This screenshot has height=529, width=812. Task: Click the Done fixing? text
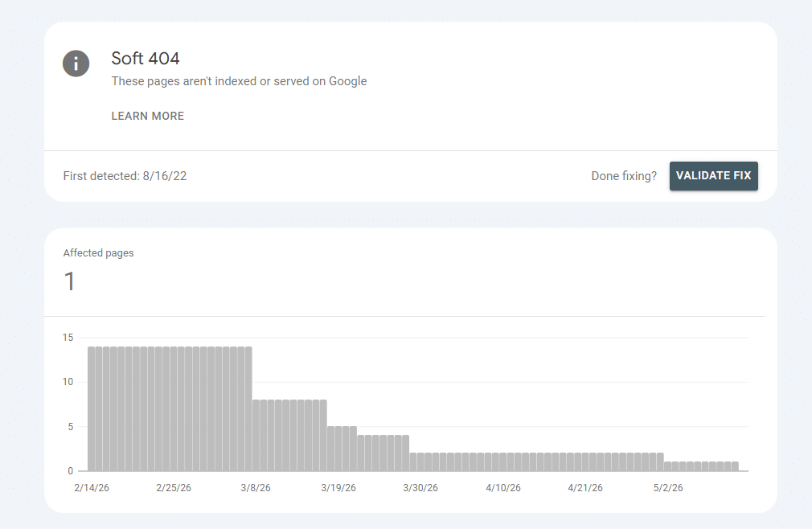coord(624,176)
